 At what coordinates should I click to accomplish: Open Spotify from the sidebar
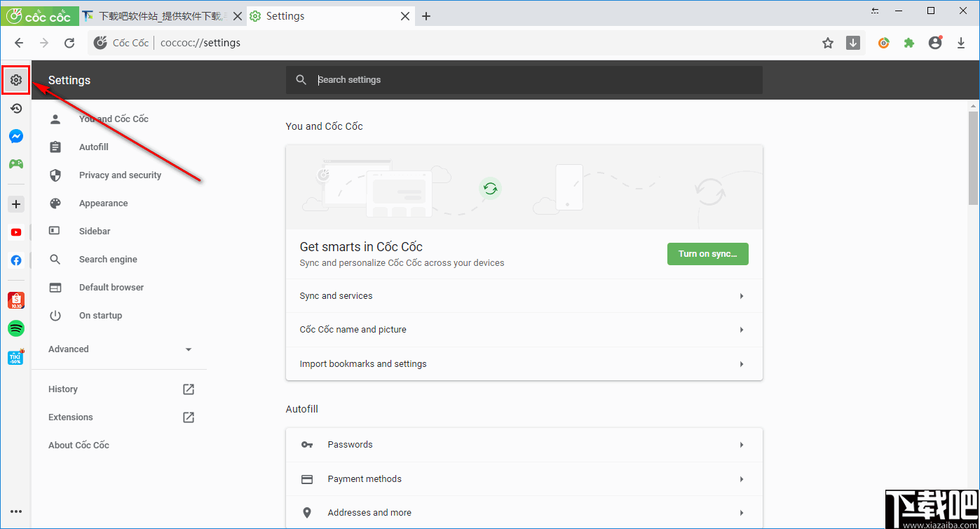pos(16,328)
